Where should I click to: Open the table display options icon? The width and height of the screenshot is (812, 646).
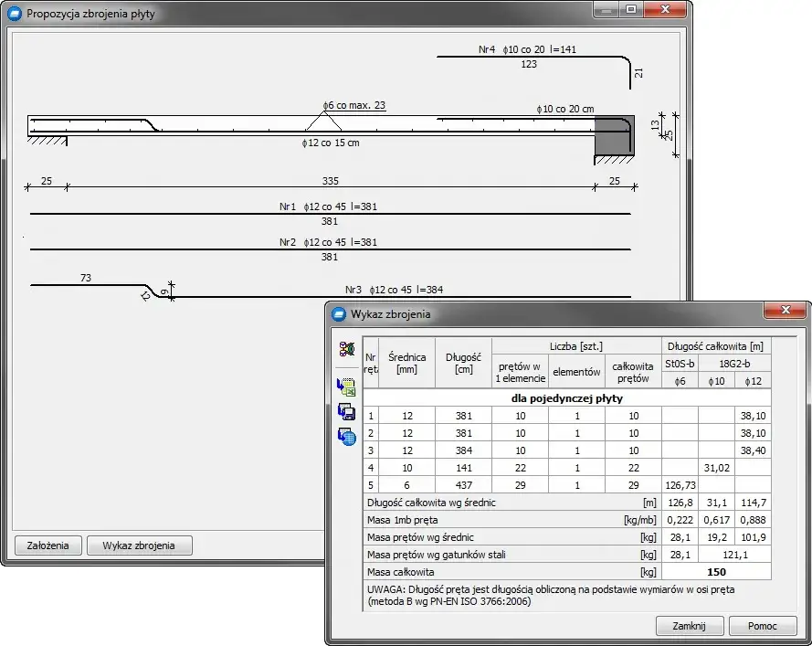pyautogui.click(x=347, y=349)
